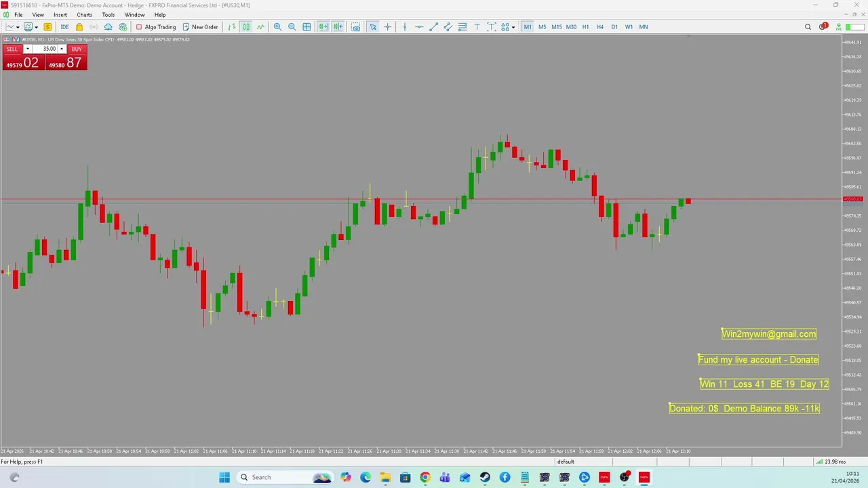Open the Help menu
Screen dimensions: 868x488
(160, 15)
